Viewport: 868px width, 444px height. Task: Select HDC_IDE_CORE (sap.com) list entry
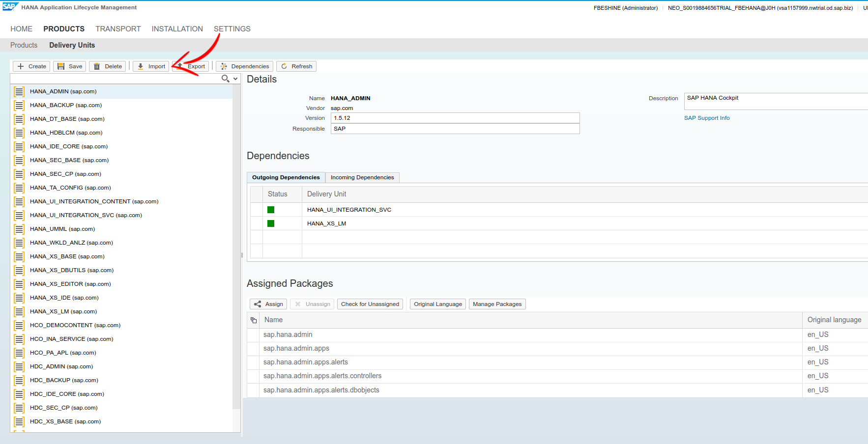pos(121,394)
